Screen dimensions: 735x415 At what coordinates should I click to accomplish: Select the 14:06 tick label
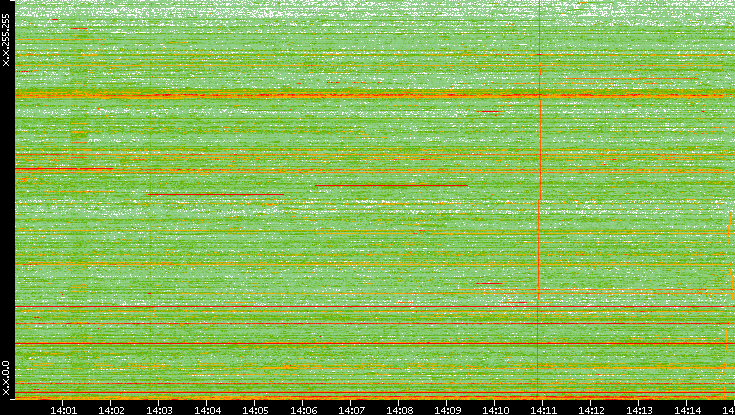[303, 410]
